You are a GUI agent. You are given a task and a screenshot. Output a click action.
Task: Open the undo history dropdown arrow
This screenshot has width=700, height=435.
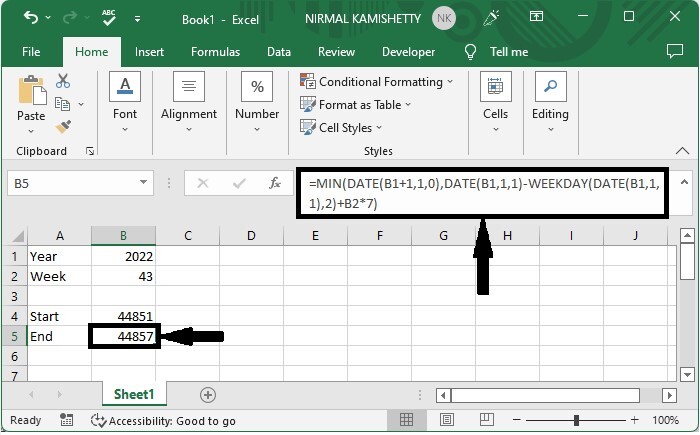[x=48, y=18]
